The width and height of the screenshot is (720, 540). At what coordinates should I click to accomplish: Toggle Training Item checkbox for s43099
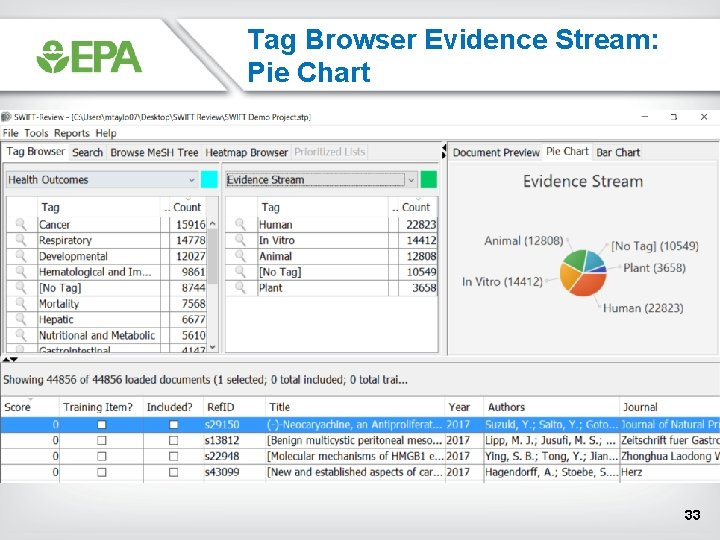point(101,472)
